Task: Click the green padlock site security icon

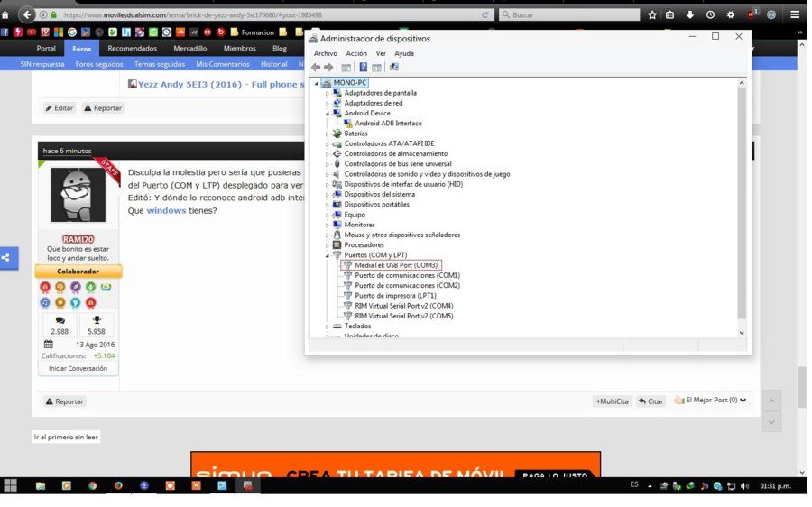Action: [53, 15]
